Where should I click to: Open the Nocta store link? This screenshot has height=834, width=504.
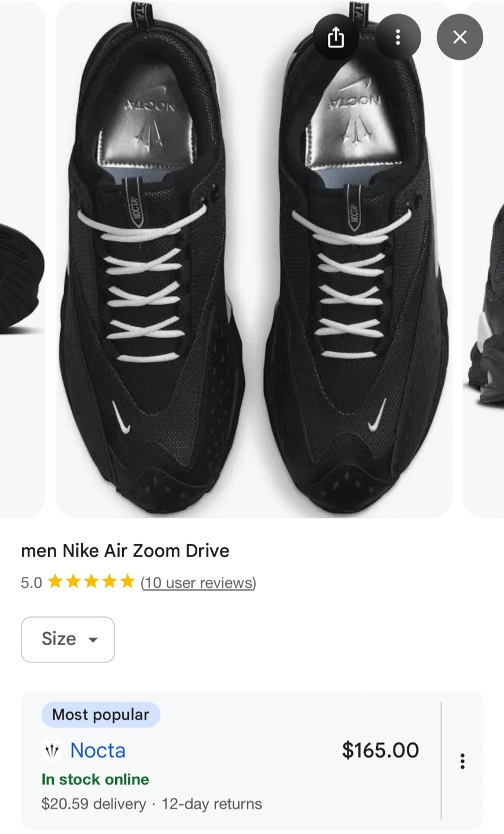point(98,751)
